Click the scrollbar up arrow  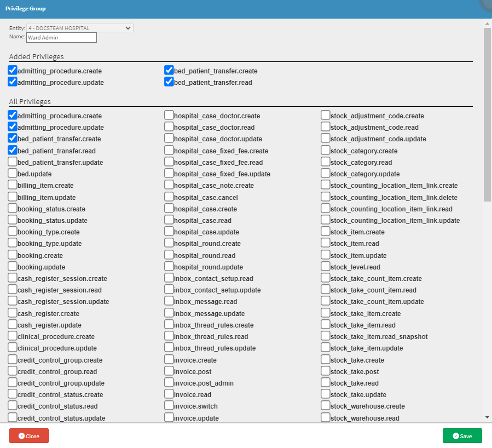pyautogui.click(x=487, y=24)
